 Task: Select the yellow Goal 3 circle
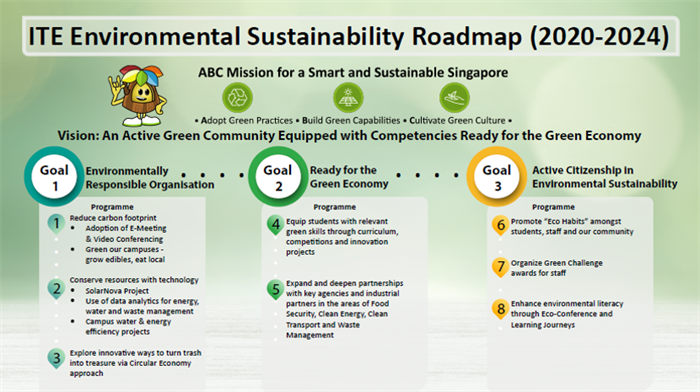(497, 176)
